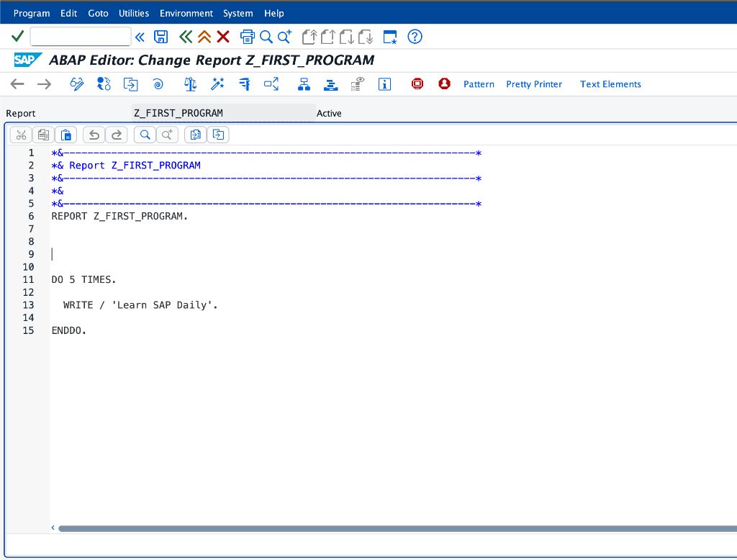Screen dimensions: 737x560
Task: Click the Pretty Printer button
Action: [x=534, y=84]
